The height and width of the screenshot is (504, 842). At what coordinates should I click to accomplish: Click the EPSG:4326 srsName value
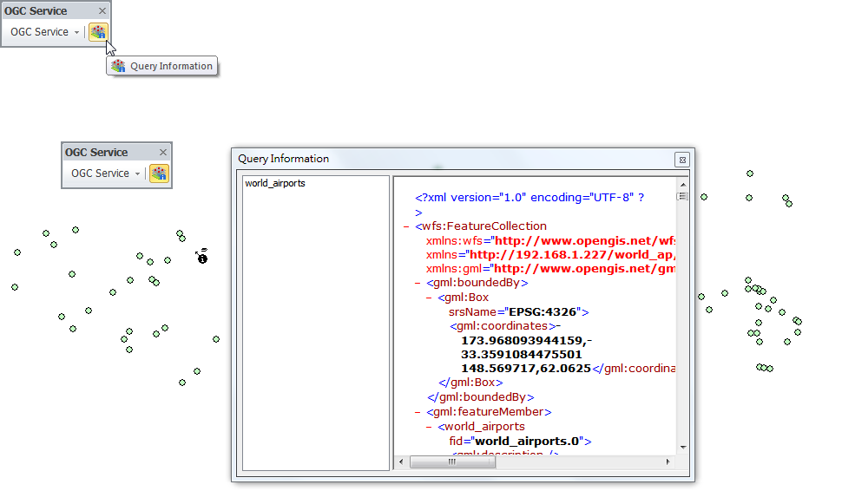[543, 311]
